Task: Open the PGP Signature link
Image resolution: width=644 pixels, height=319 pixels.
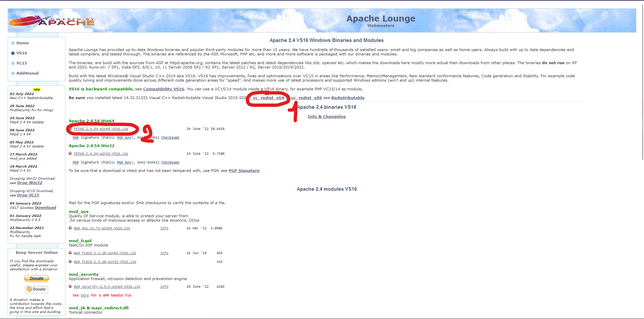Action: click(x=244, y=171)
